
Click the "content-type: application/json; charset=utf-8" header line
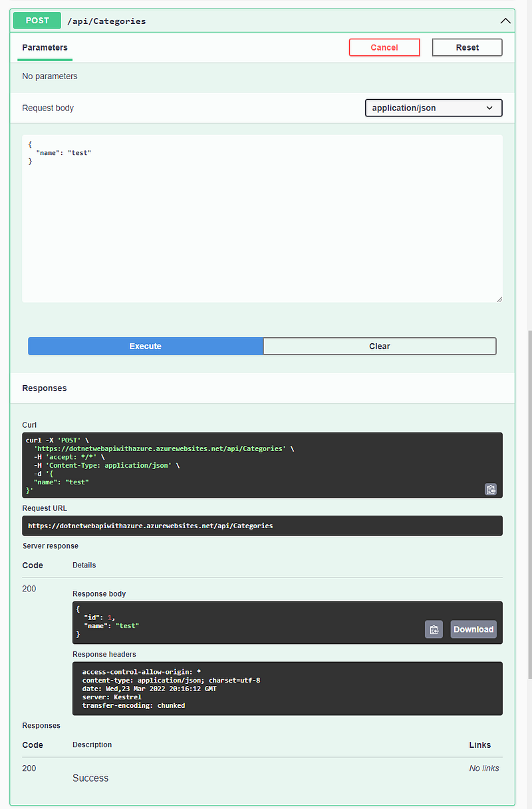tap(171, 681)
